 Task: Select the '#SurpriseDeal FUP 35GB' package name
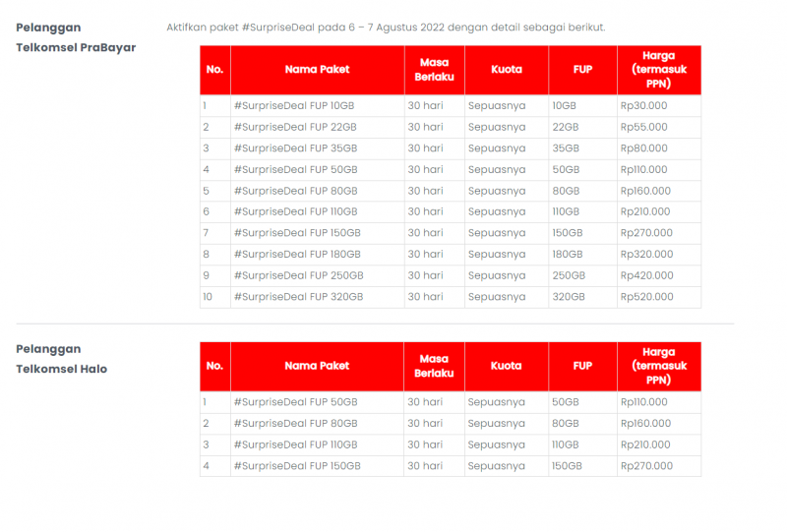(x=296, y=148)
